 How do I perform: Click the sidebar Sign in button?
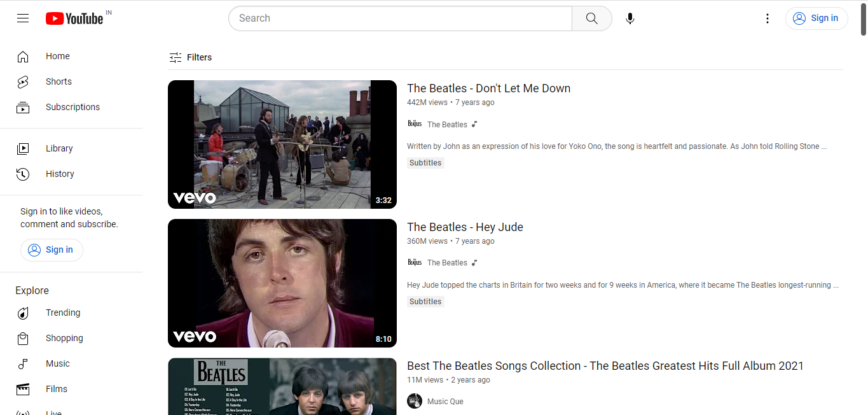coord(52,250)
